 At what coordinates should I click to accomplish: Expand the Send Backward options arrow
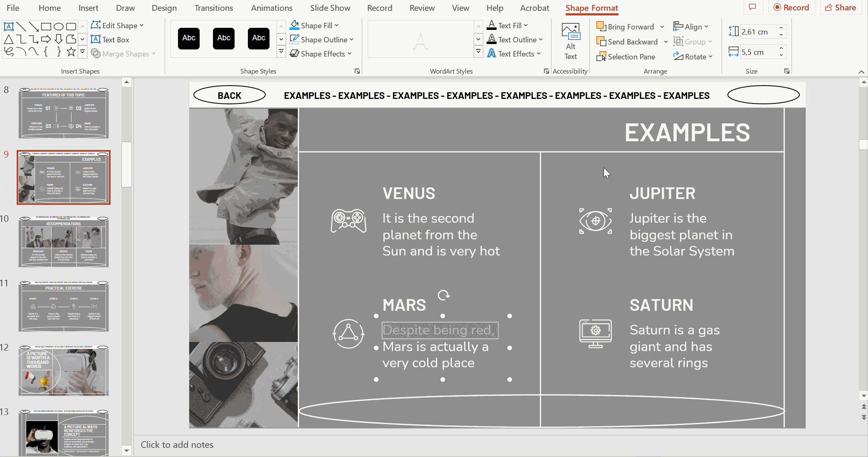[665, 42]
